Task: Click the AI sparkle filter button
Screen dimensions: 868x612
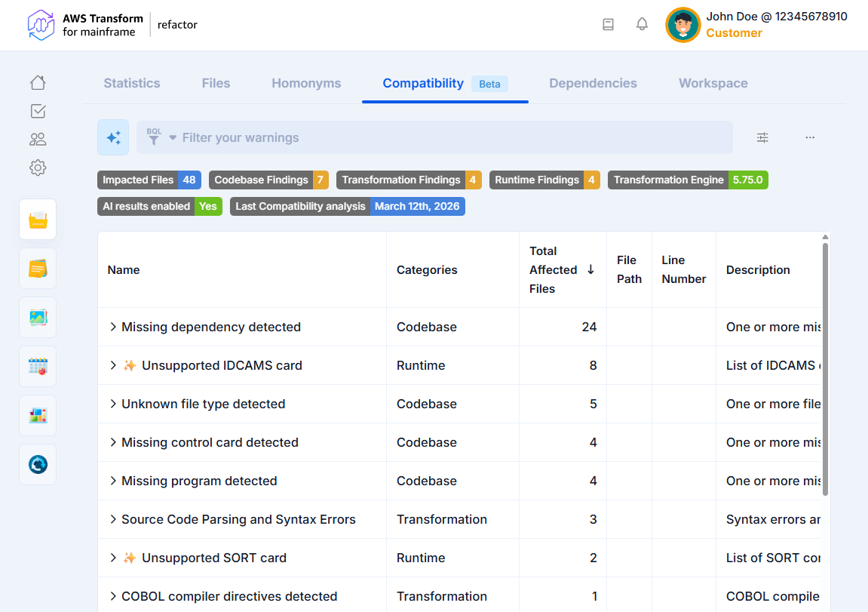Action: click(x=113, y=137)
